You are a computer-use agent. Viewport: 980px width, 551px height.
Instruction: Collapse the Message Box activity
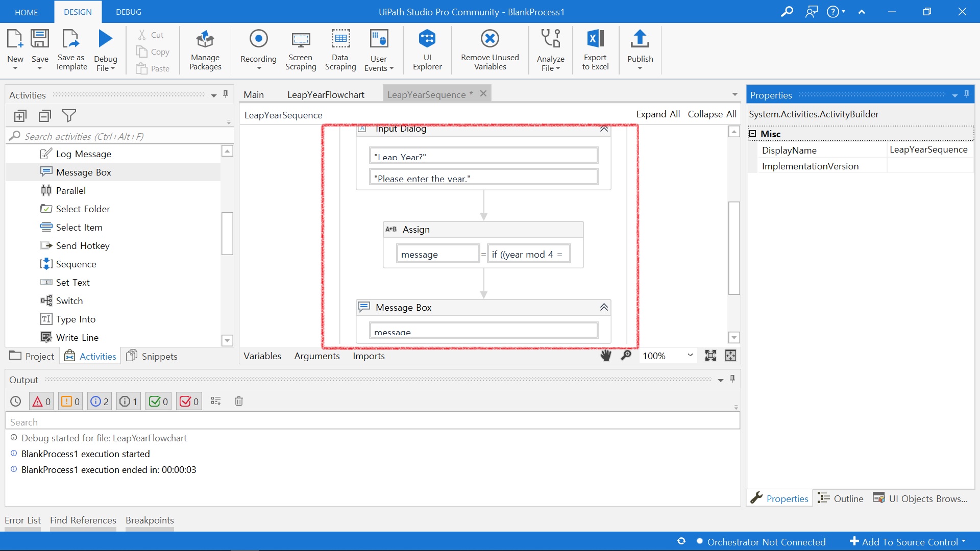tap(604, 307)
